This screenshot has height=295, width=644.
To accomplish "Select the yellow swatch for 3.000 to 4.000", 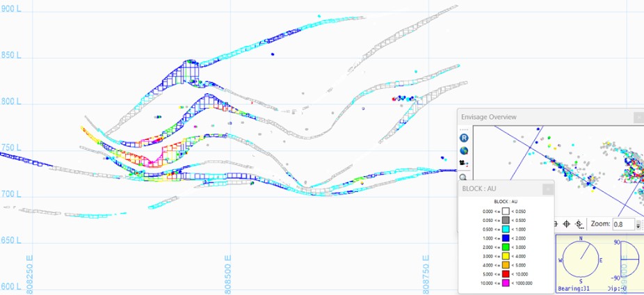I will point(506,255).
